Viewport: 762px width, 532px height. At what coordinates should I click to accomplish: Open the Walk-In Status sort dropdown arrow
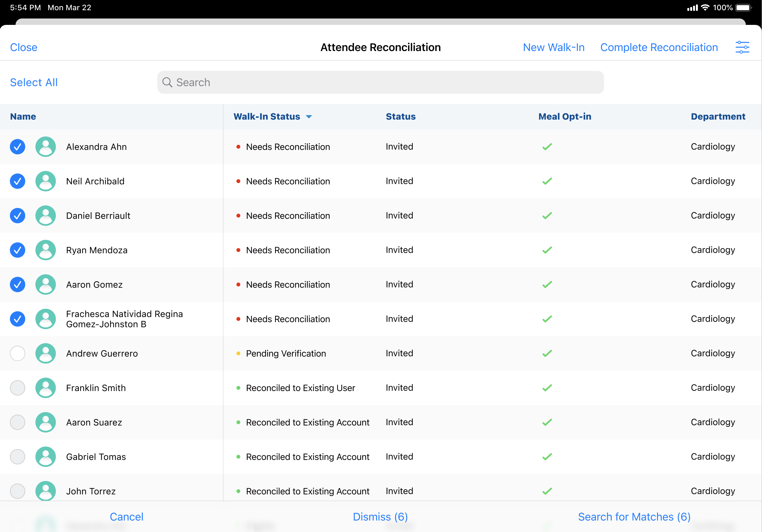(309, 117)
